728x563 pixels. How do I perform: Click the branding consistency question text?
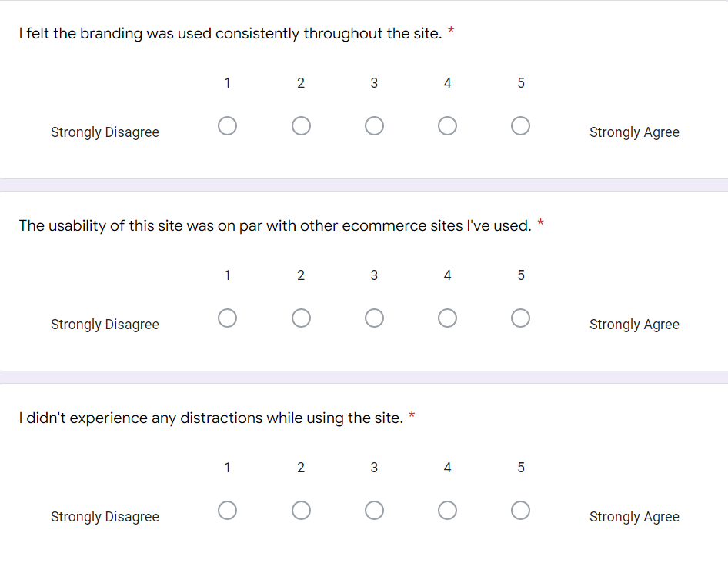pyautogui.click(x=230, y=33)
